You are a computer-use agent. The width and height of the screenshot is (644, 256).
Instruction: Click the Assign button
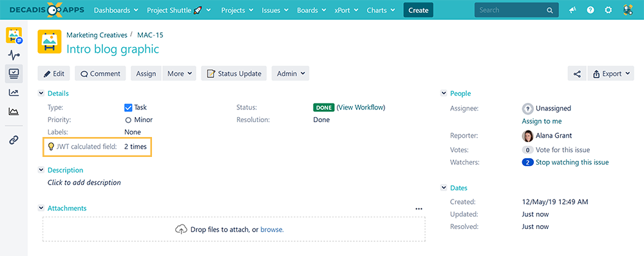pyautogui.click(x=146, y=74)
